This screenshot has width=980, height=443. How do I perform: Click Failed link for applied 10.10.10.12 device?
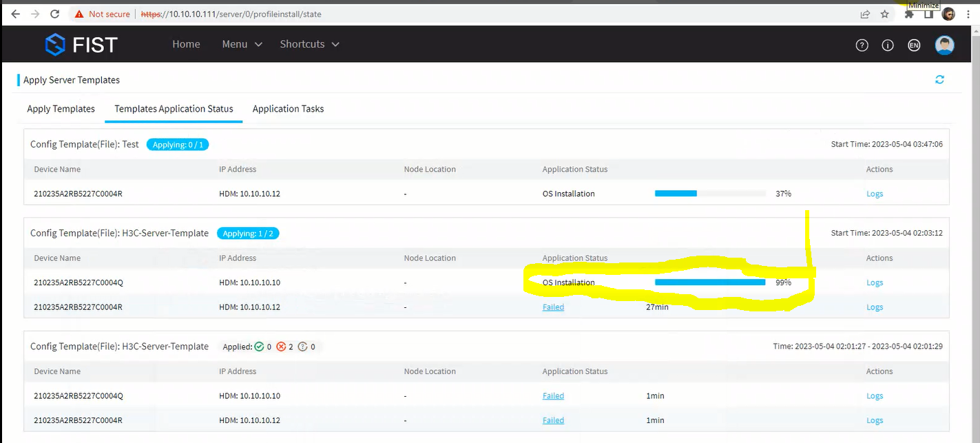[553, 420]
